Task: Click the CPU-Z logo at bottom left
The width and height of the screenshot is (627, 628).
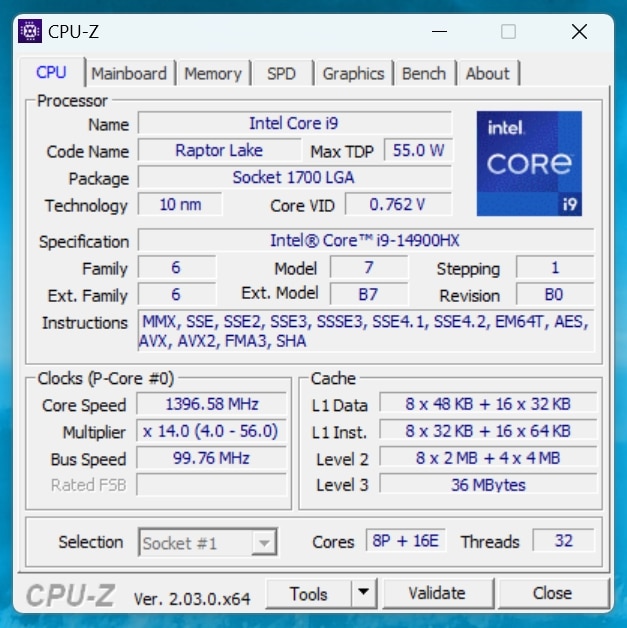Action: tap(69, 595)
